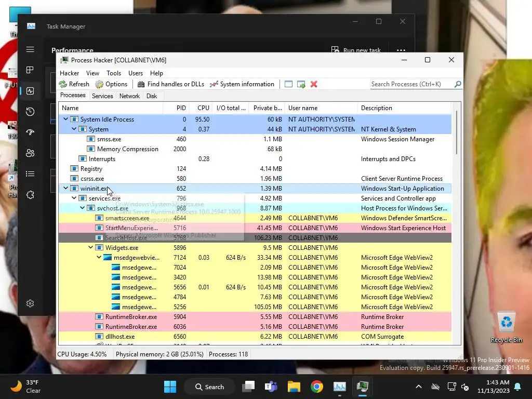Open Options in Process Hacker toolbar
Image resolution: width=532 pixels, height=399 pixels.
click(x=111, y=84)
